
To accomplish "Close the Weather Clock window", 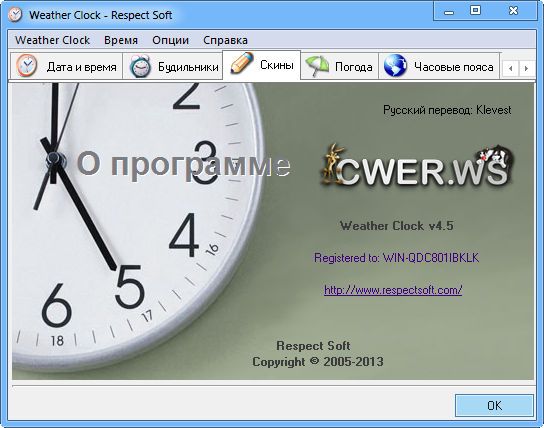I will point(513,11).
